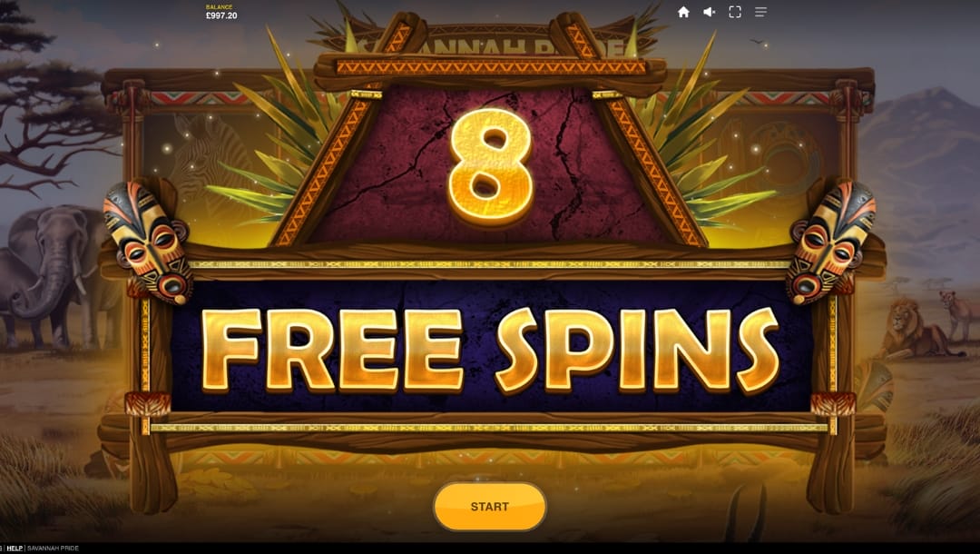Viewport: 980px width, 554px height.
Task: Click the elephant in the background
Action: (50, 275)
